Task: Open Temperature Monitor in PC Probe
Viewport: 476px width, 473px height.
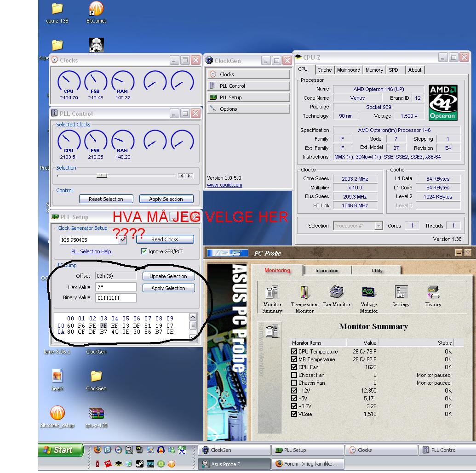Action: coord(304,299)
